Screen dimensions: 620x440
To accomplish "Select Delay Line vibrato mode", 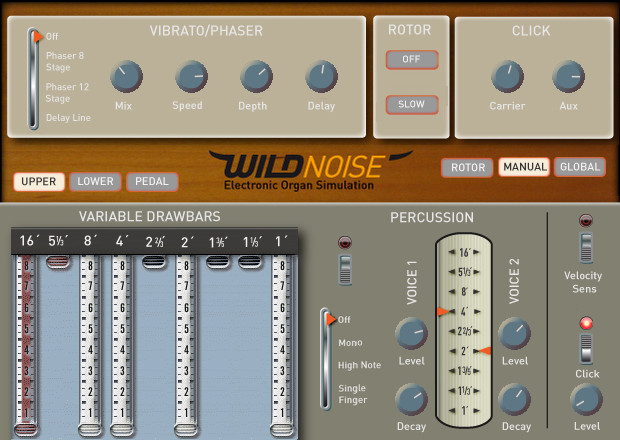I will 68,118.
